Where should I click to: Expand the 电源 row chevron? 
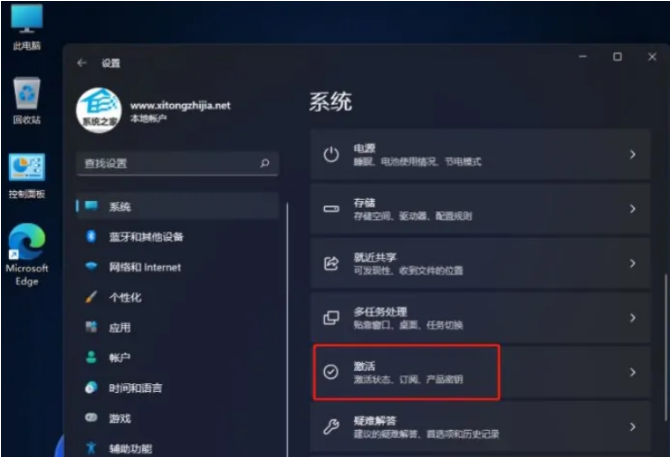[633, 155]
